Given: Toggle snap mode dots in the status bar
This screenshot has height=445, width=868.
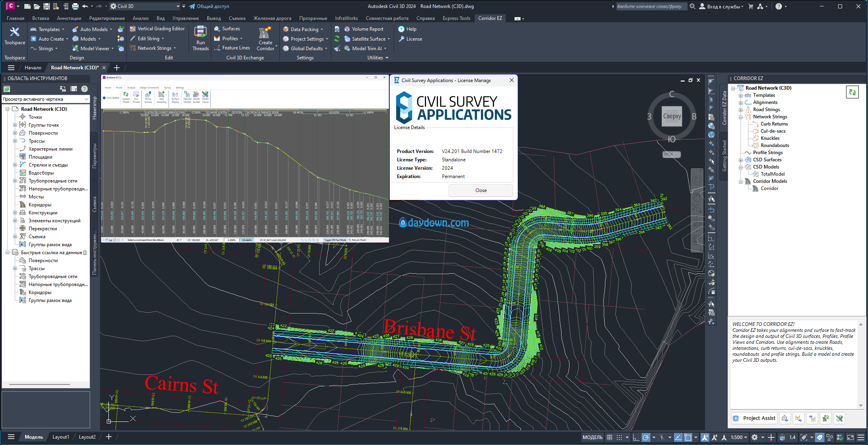Looking at the screenshot, I should pyautogui.click(x=619, y=437).
